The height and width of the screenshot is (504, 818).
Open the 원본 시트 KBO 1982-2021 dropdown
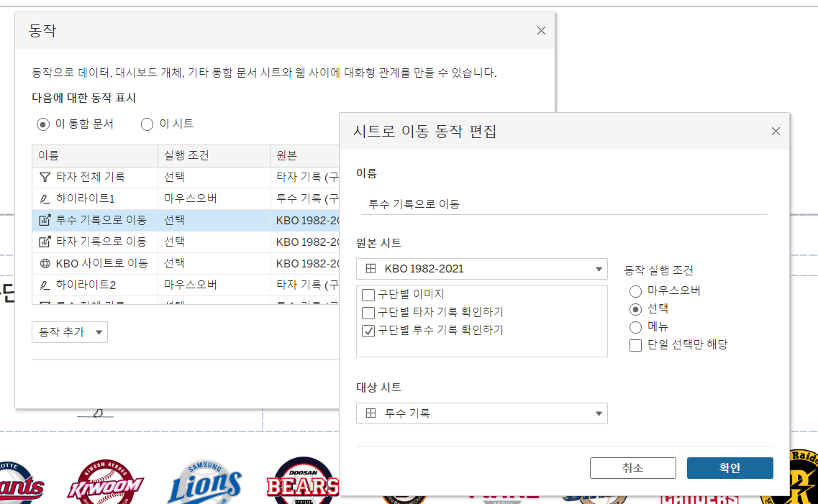point(481,269)
